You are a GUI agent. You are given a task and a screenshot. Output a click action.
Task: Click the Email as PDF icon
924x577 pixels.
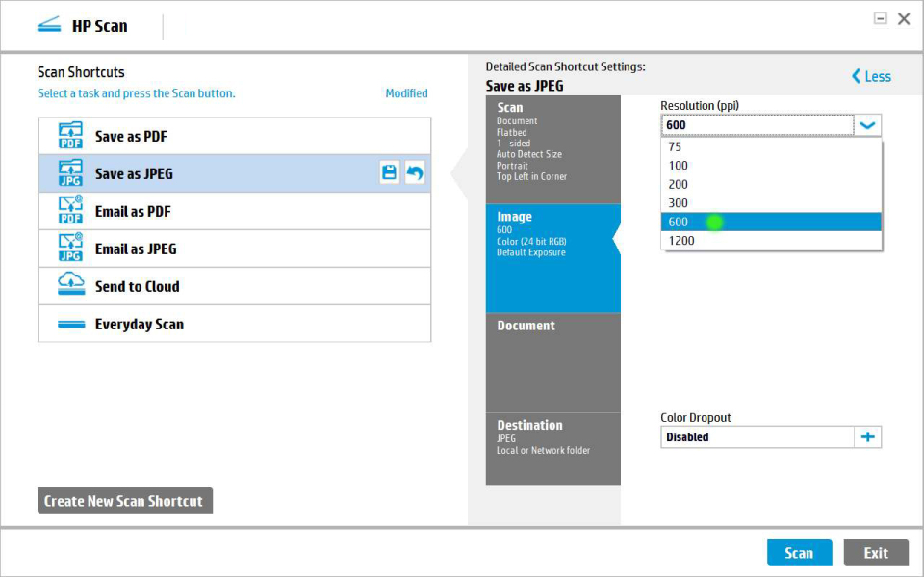coord(70,211)
